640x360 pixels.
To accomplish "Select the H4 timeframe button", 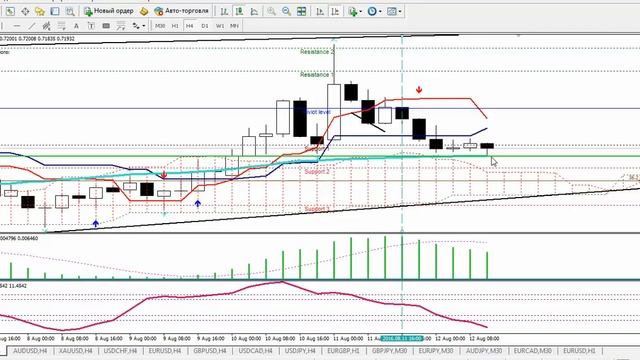I will tap(190, 26).
